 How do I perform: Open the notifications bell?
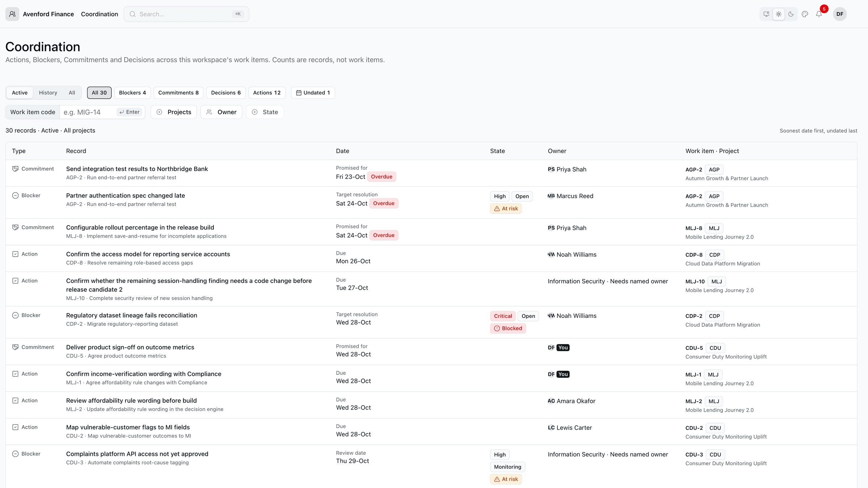(x=819, y=14)
